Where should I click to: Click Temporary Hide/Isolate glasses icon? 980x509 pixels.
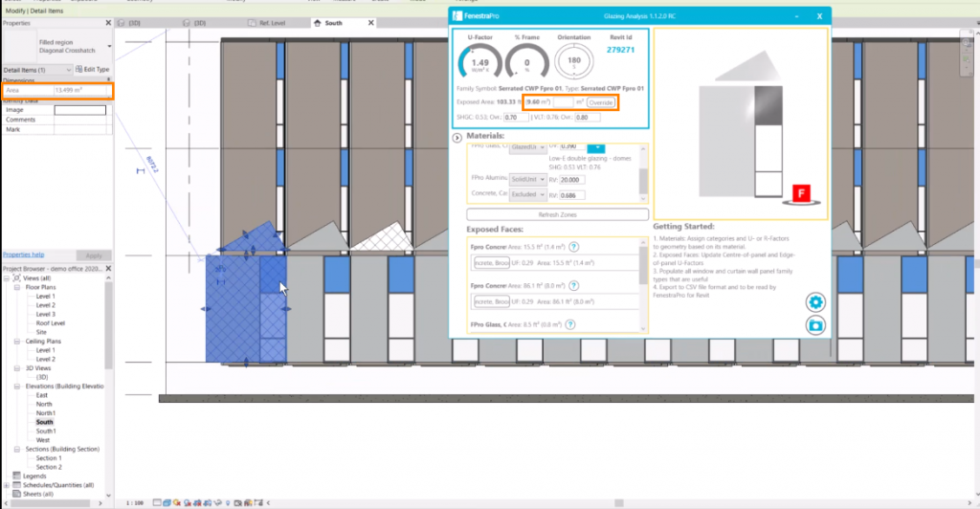[218, 502]
